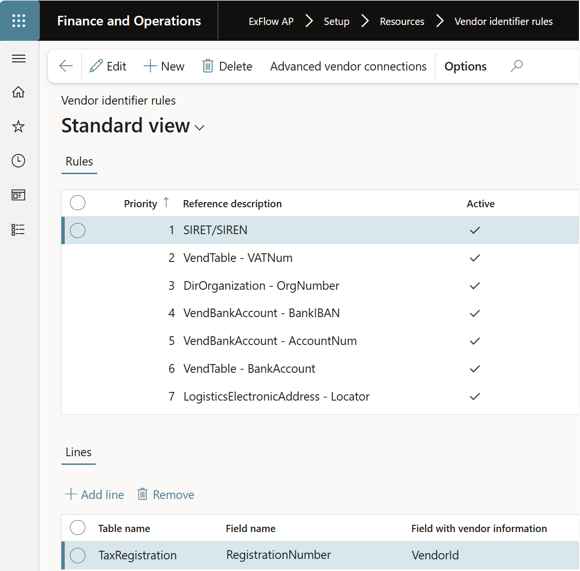Click Setup breadcrumb
Viewport: 580px width, 571px height.
tap(336, 21)
